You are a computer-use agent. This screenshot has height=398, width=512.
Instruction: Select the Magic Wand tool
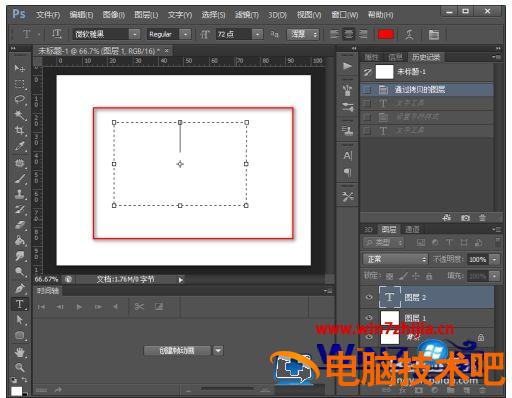(x=19, y=115)
